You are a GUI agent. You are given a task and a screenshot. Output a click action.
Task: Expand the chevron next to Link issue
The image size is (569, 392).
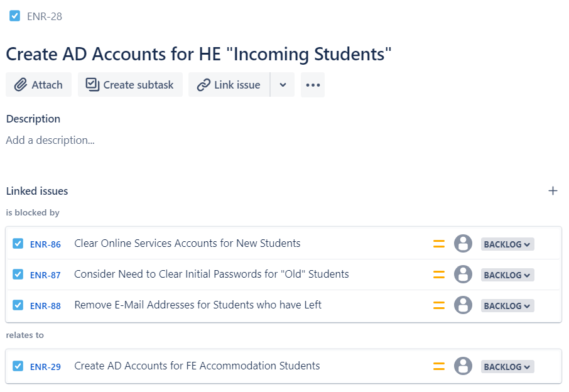283,85
